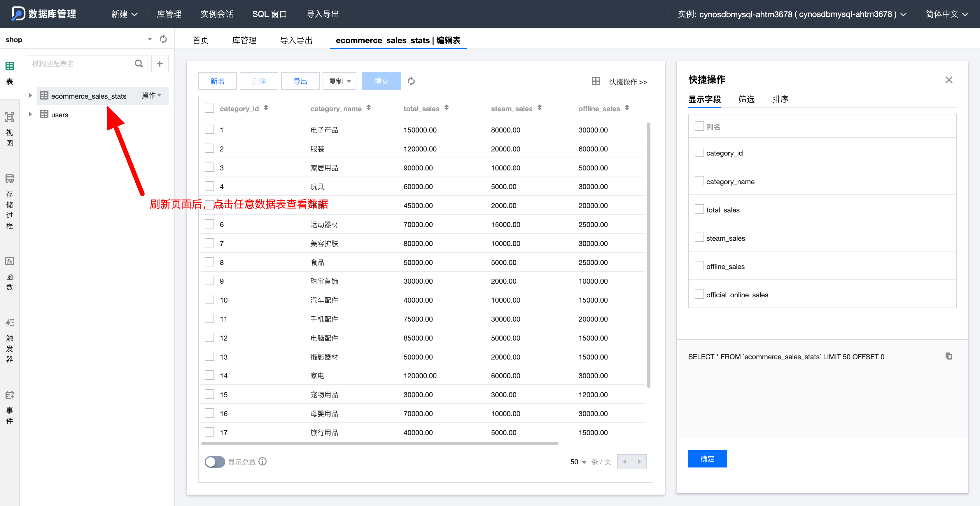The width and height of the screenshot is (980, 506).
Task: Click the 导出 button
Action: [300, 81]
